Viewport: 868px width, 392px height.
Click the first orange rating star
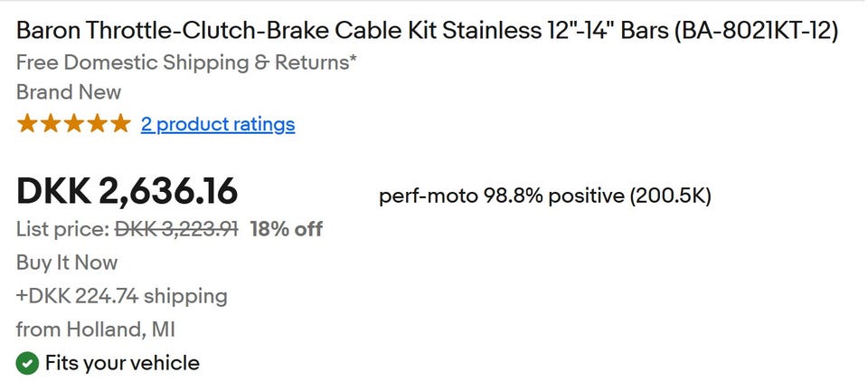(x=27, y=124)
